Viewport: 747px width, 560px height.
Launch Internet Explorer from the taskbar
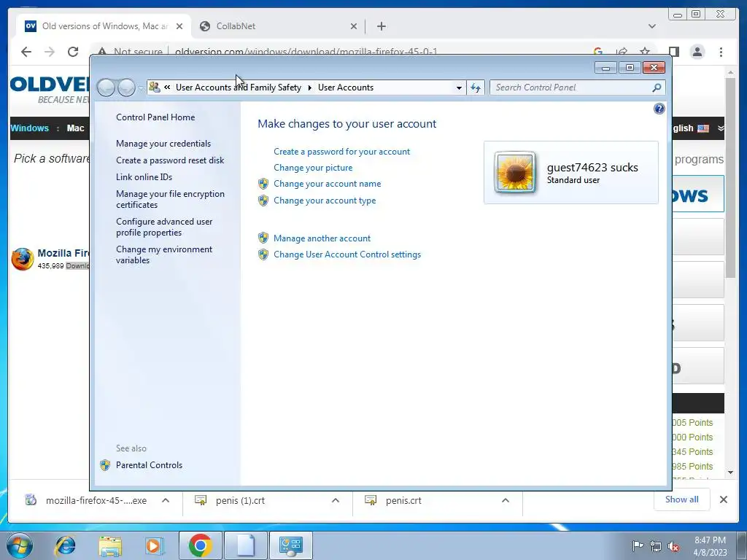[65, 545]
